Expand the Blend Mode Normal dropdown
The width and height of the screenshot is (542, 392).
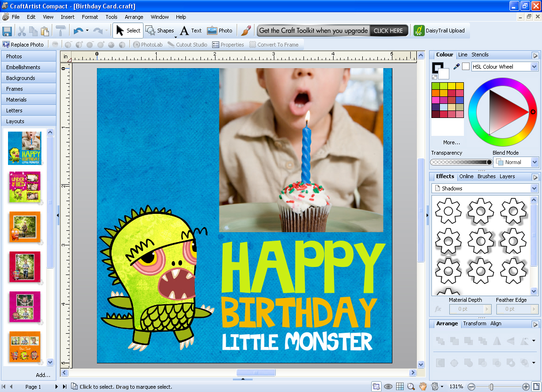(x=516, y=162)
